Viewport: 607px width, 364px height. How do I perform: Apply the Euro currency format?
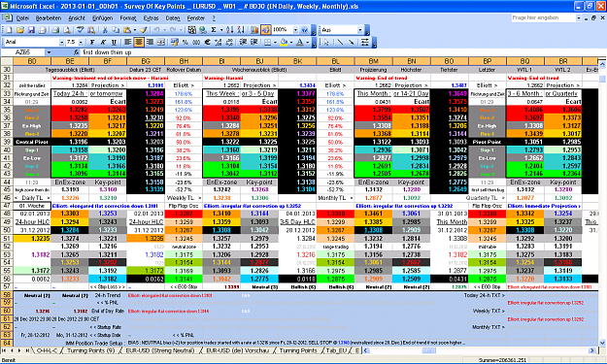tap(207, 42)
